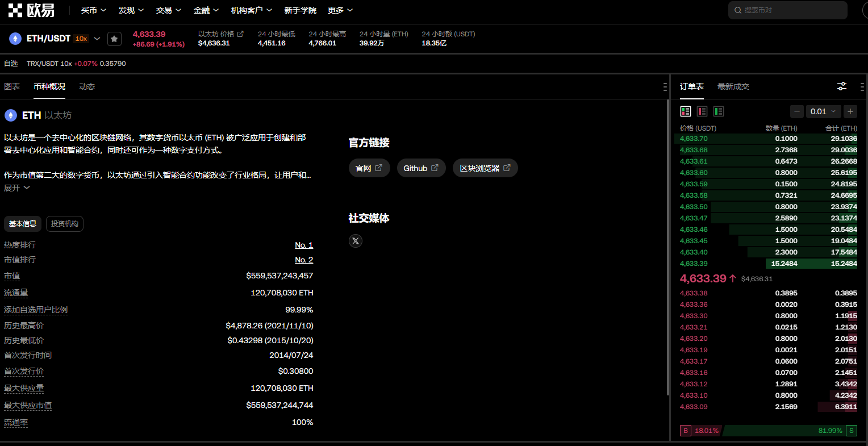Click the ETH coin icon beside ETH/USDT
The width and height of the screenshot is (868, 446).
pos(15,39)
